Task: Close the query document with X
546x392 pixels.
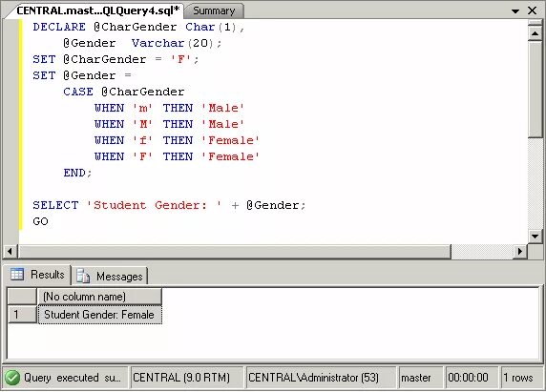Action: click(x=532, y=10)
